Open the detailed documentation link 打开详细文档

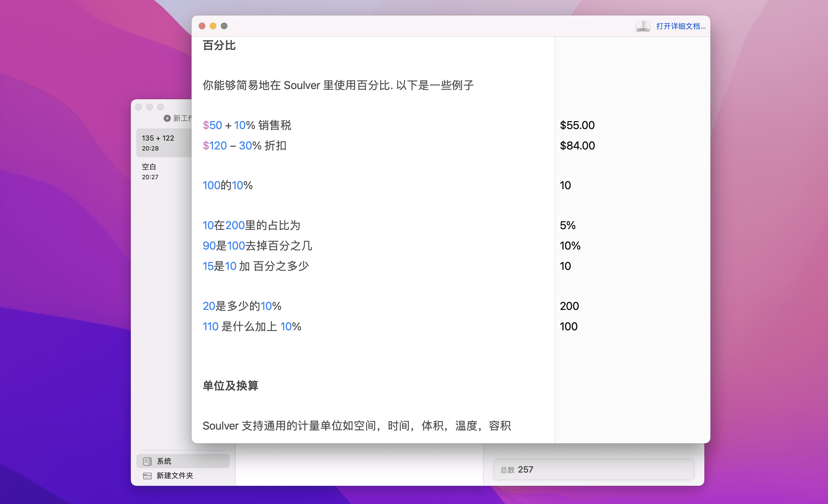point(681,26)
